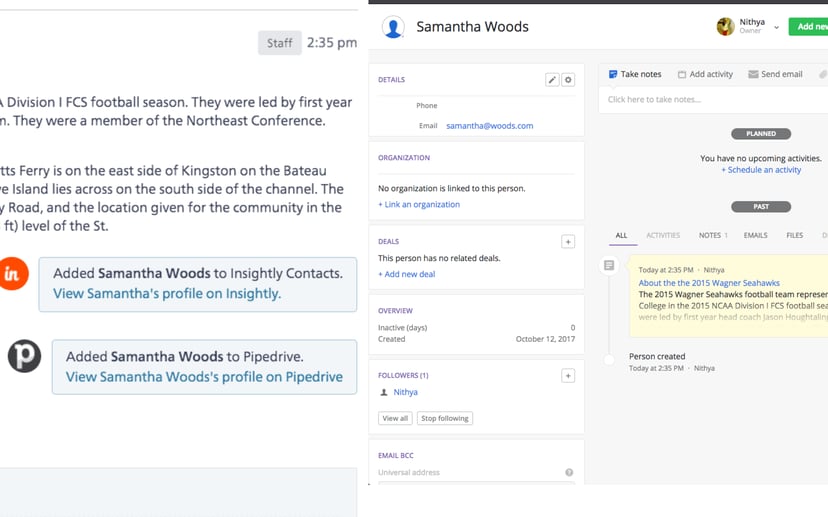Select the Send email tab
828x517 pixels.
775,74
